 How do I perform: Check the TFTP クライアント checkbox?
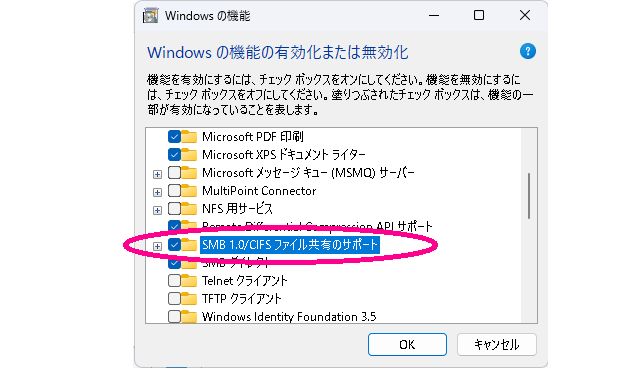174,299
